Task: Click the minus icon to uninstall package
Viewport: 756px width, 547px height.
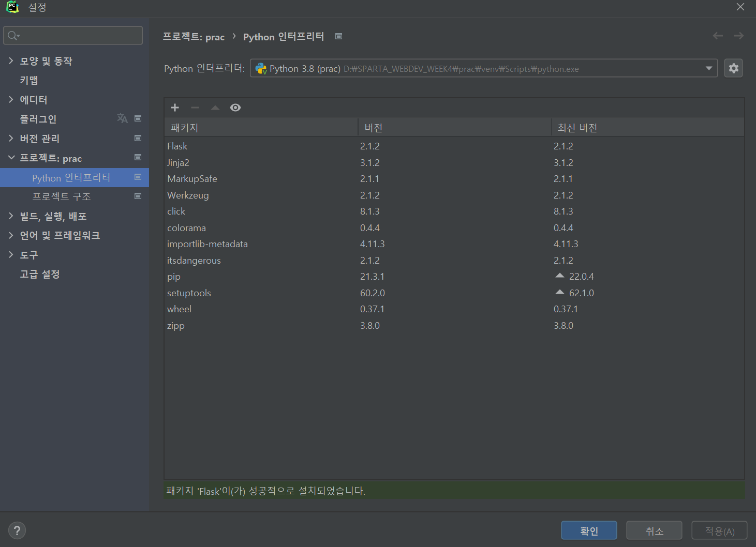Action: [195, 108]
